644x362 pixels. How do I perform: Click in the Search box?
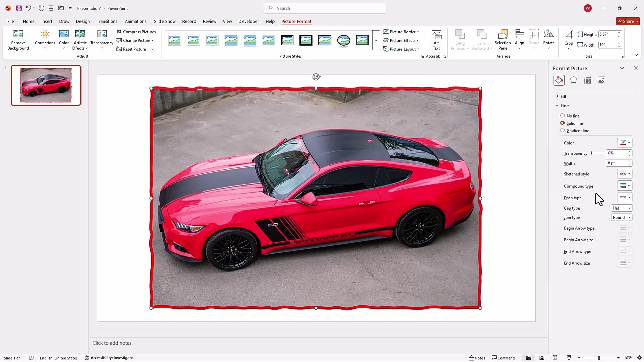pyautogui.click(x=325, y=8)
